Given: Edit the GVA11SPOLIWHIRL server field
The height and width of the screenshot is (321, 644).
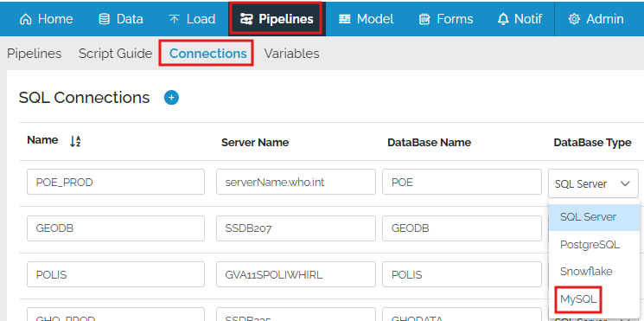Looking at the screenshot, I should tap(296, 274).
